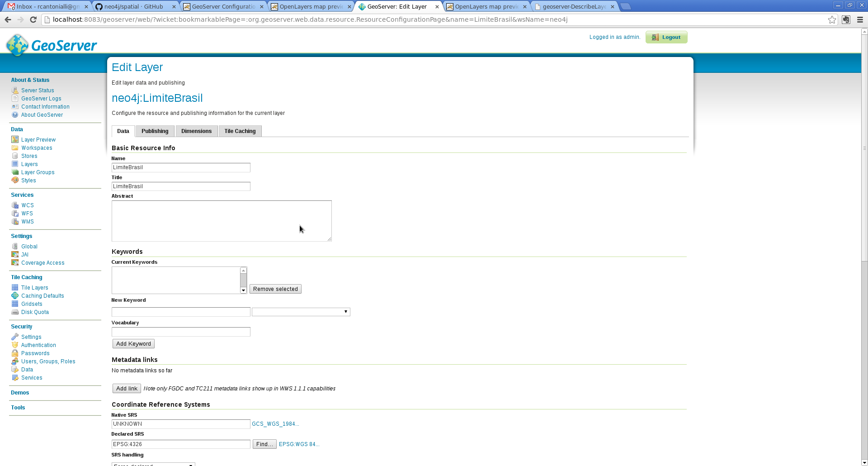The width and height of the screenshot is (868, 466).
Task: Click the Stores database icon
Action: click(x=15, y=156)
